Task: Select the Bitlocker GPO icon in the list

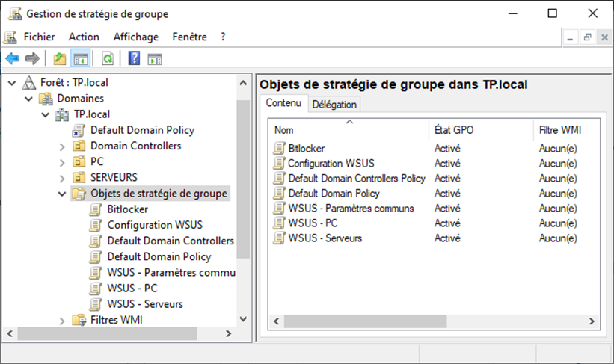Action: (x=279, y=148)
